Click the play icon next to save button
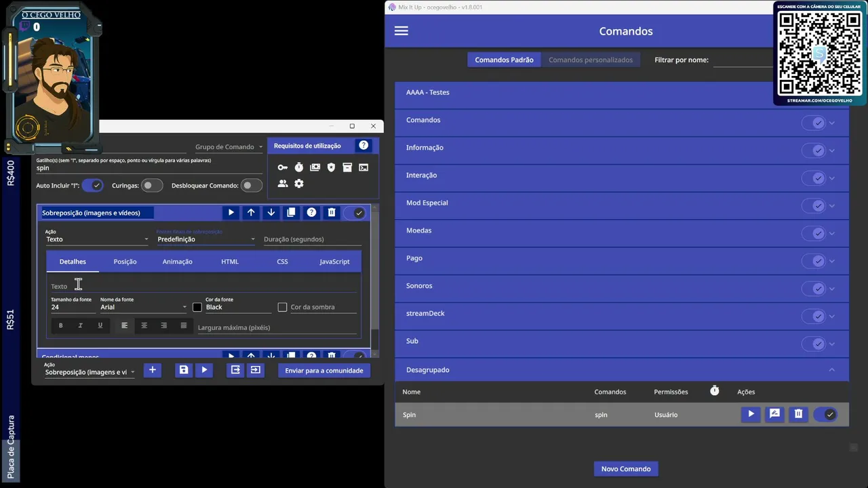The image size is (868, 488). point(204,370)
